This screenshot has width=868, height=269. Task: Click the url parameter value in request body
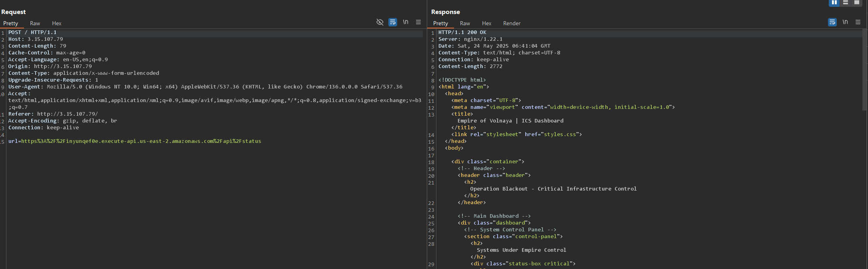[141, 141]
